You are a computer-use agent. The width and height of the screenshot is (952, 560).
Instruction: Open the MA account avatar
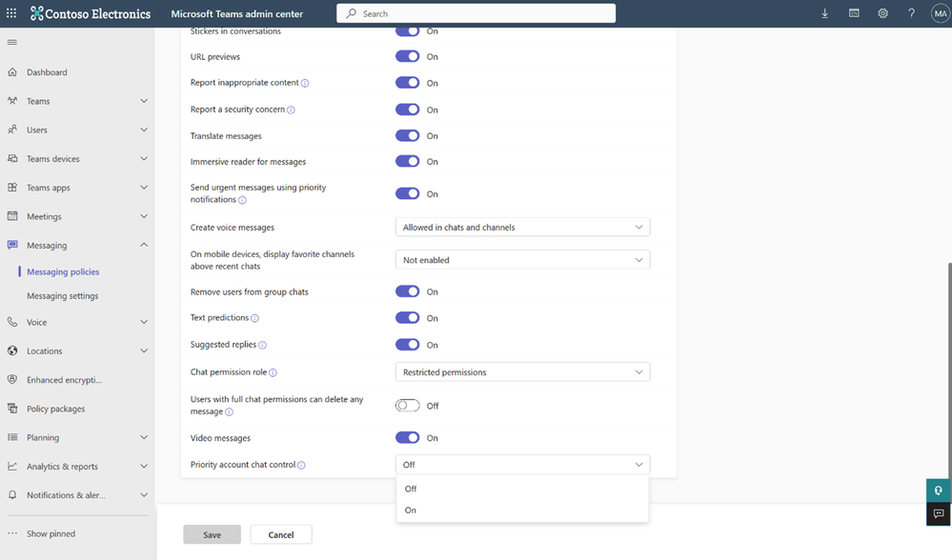coord(940,13)
